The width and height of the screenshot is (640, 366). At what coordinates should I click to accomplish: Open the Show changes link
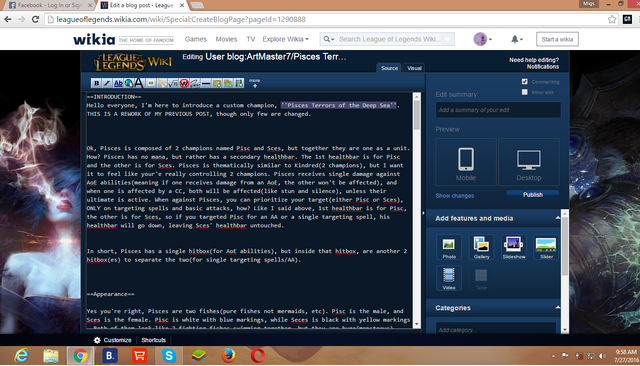tap(454, 196)
